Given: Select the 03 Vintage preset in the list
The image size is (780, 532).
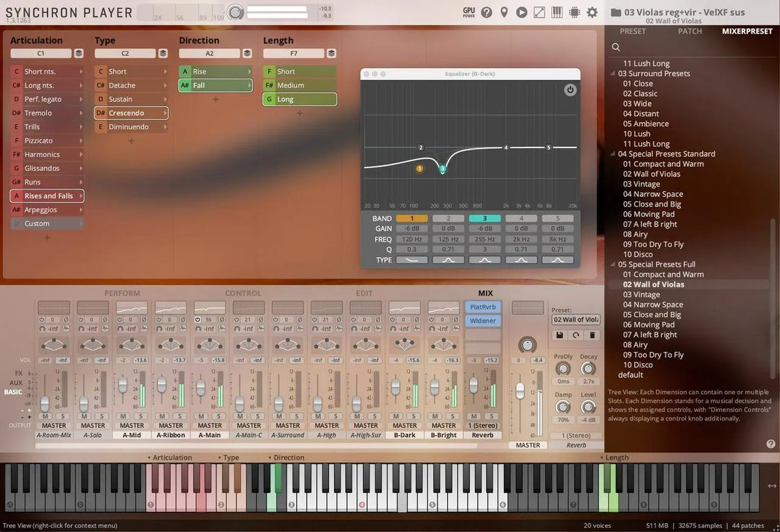Looking at the screenshot, I should (642, 294).
